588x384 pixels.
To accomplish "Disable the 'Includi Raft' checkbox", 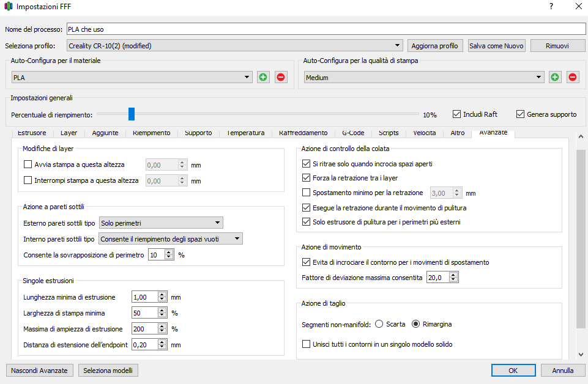I will click(456, 114).
